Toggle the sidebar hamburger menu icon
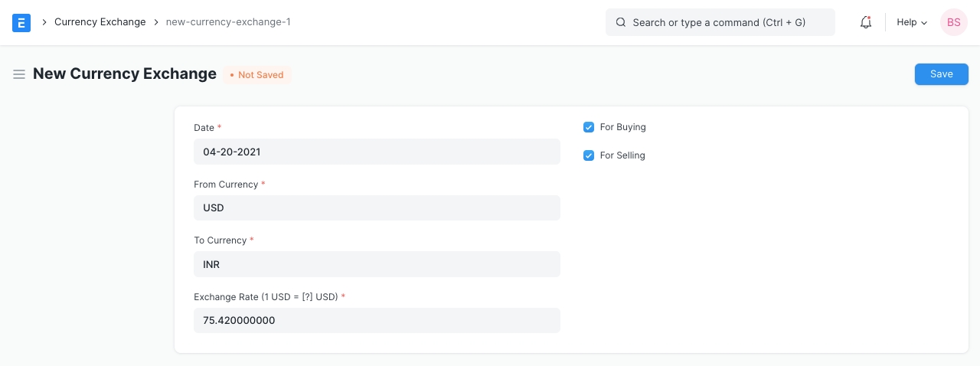The width and height of the screenshot is (980, 366). tap(19, 74)
